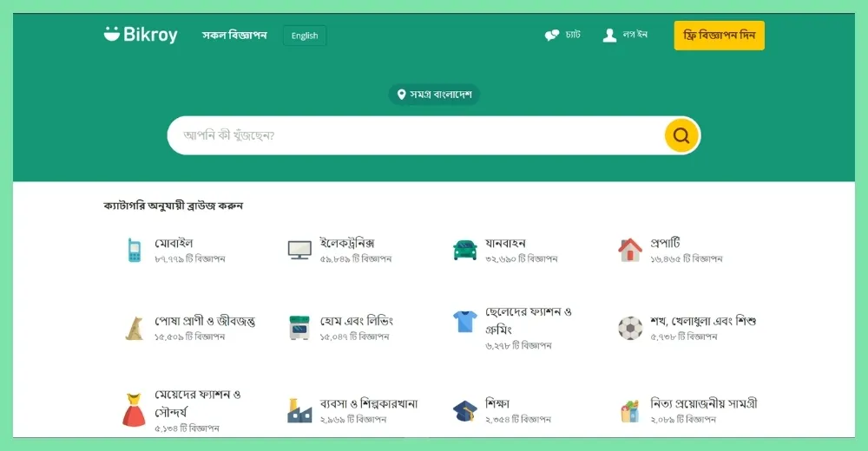Image resolution: width=868 pixels, height=451 pixels.
Task: Open the সকল বিজ্ঞাপন (all ads) link
Action: click(234, 35)
